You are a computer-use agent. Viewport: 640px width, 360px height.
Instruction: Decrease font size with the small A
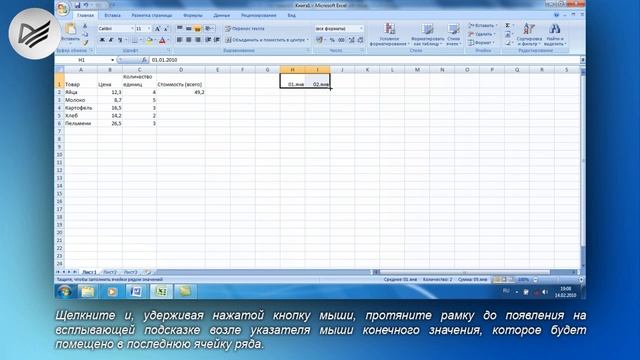pyautogui.click(x=166, y=29)
